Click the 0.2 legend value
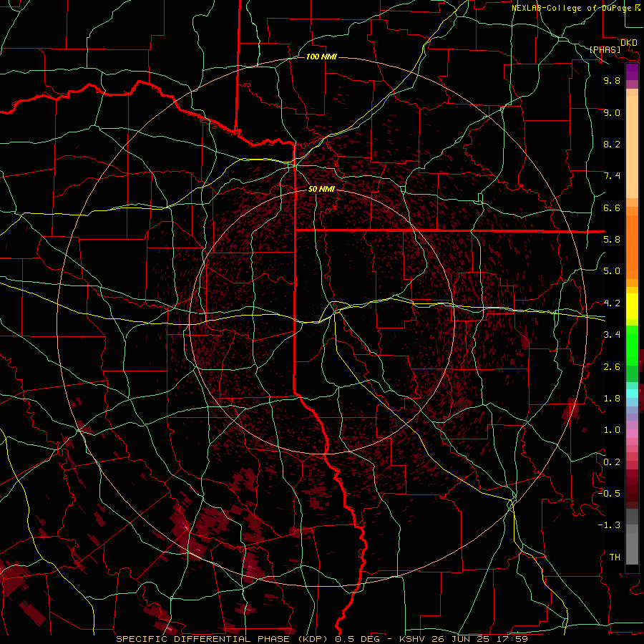This screenshot has height=644, width=644. [612, 462]
